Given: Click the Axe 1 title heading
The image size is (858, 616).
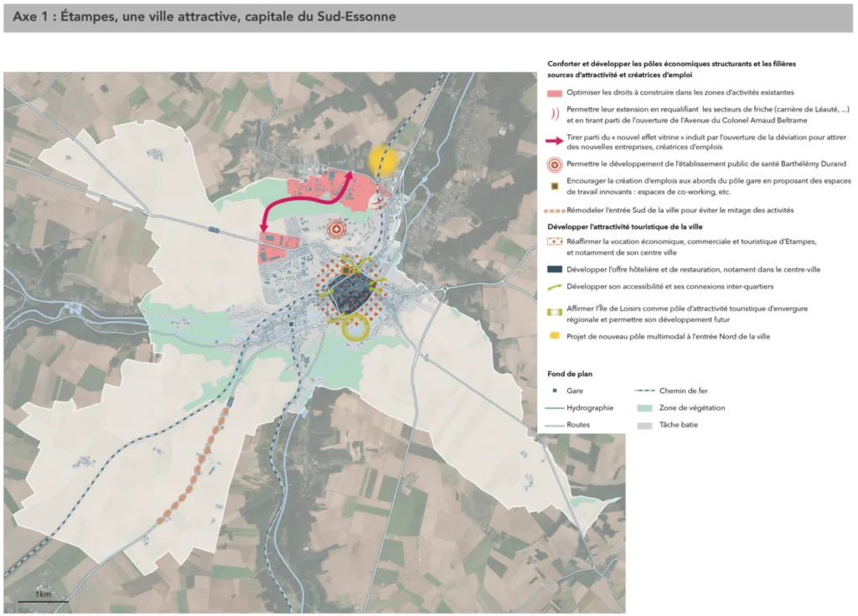Looking at the screenshot, I should click(x=205, y=17).
